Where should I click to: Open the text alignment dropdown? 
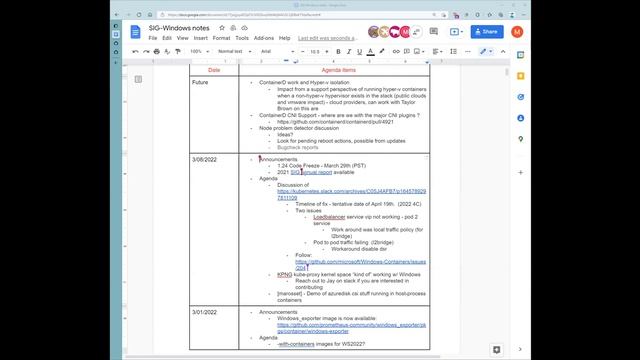click(x=437, y=51)
